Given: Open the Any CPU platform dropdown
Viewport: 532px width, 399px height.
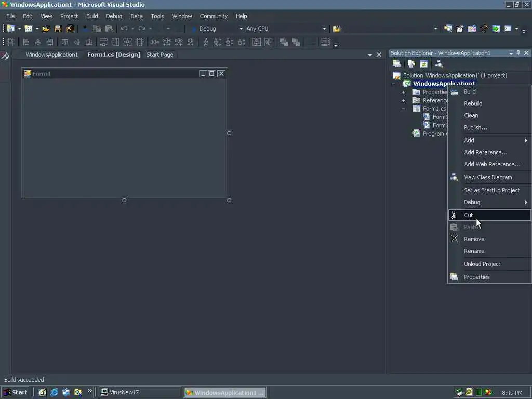Looking at the screenshot, I should click(x=324, y=29).
